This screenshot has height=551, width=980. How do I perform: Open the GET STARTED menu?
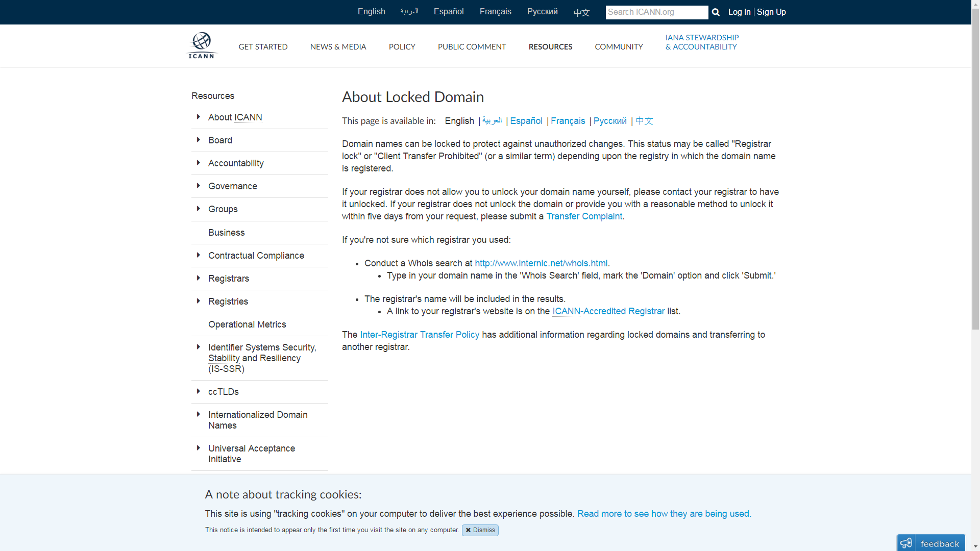(263, 46)
